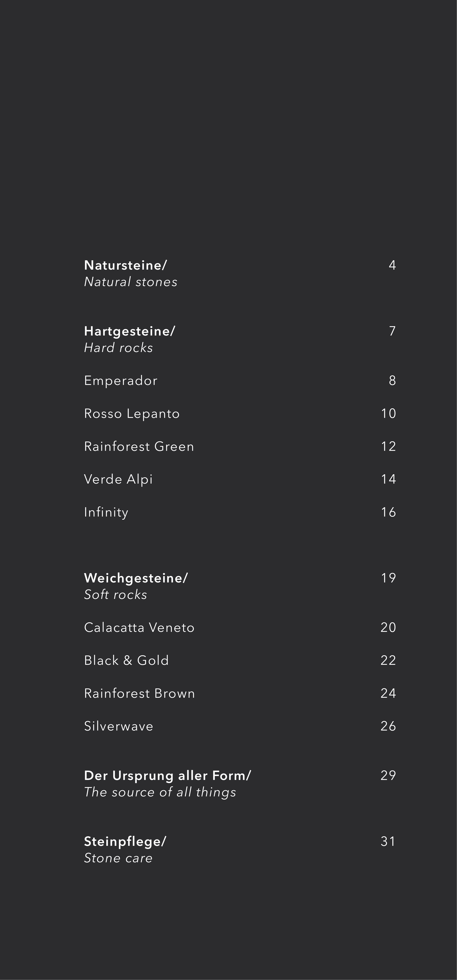Jump to Rainforest Green
457x980 pixels.
[139, 446]
